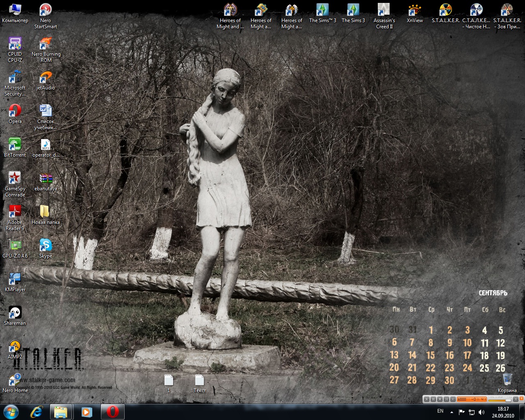This screenshot has width=525, height=420.
Task: Click orange restore button on mini player
Action: pyautogui.click(x=521, y=398)
